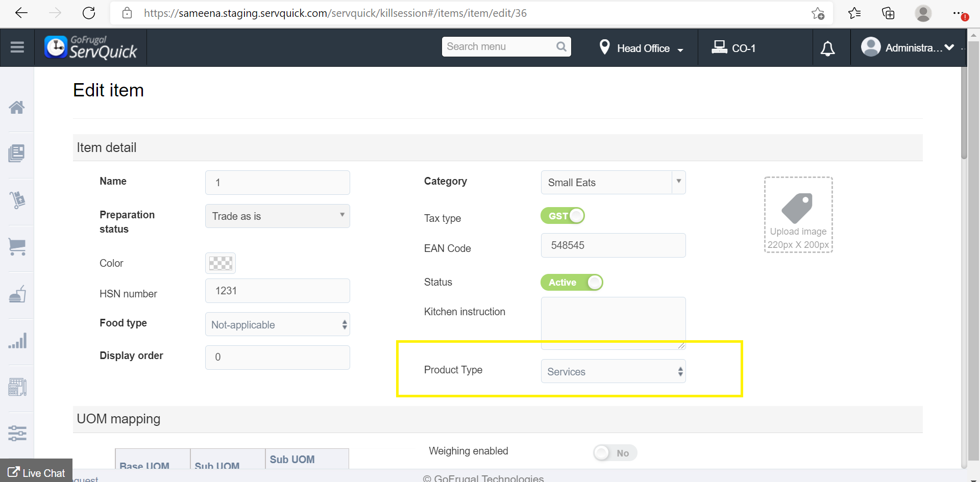Click the search magnifier icon
The height and width of the screenshot is (482, 980).
(x=561, y=47)
